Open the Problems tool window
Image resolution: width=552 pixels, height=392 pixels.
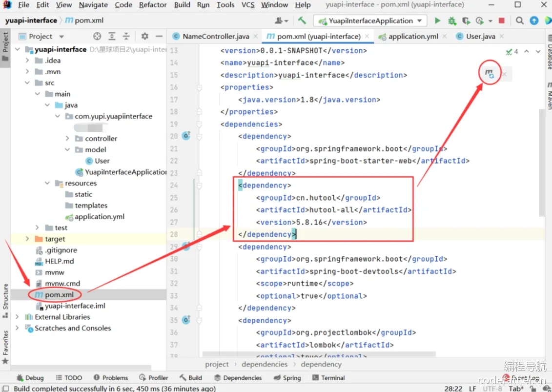110,377
